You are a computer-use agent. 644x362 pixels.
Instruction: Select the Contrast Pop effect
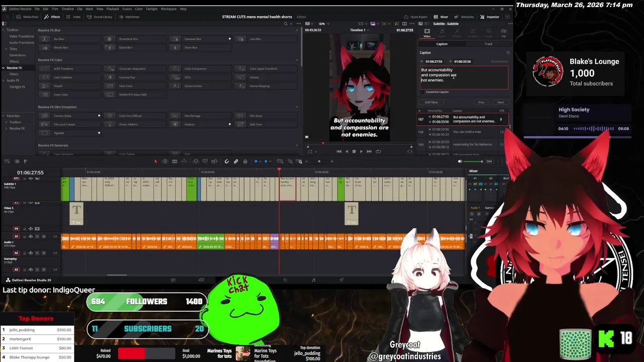coord(134,77)
